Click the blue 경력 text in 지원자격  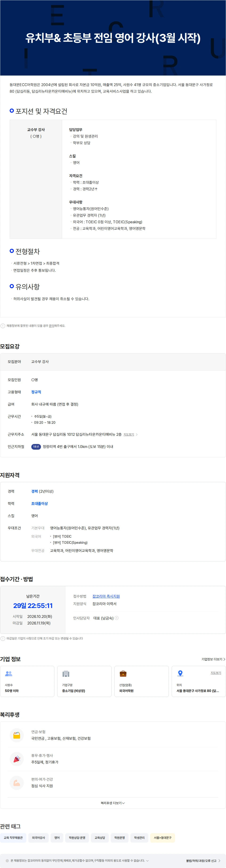click(x=34, y=492)
